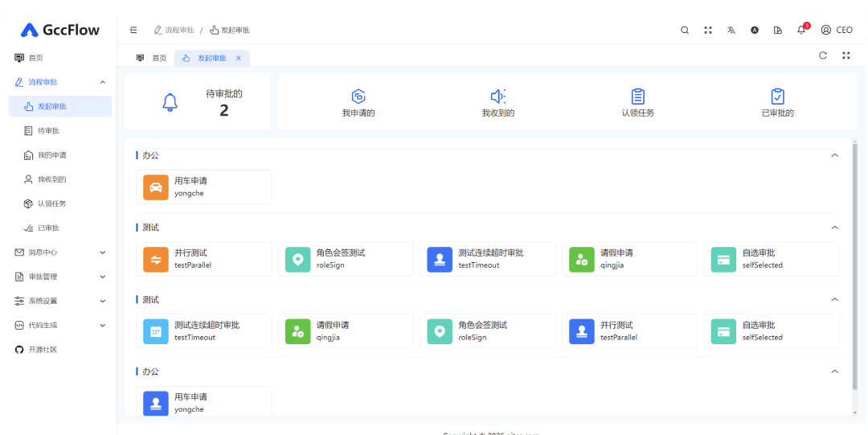868x435 pixels.
Task: Expand the 审批管理 sidebar menu
Action: [x=59, y=277]
